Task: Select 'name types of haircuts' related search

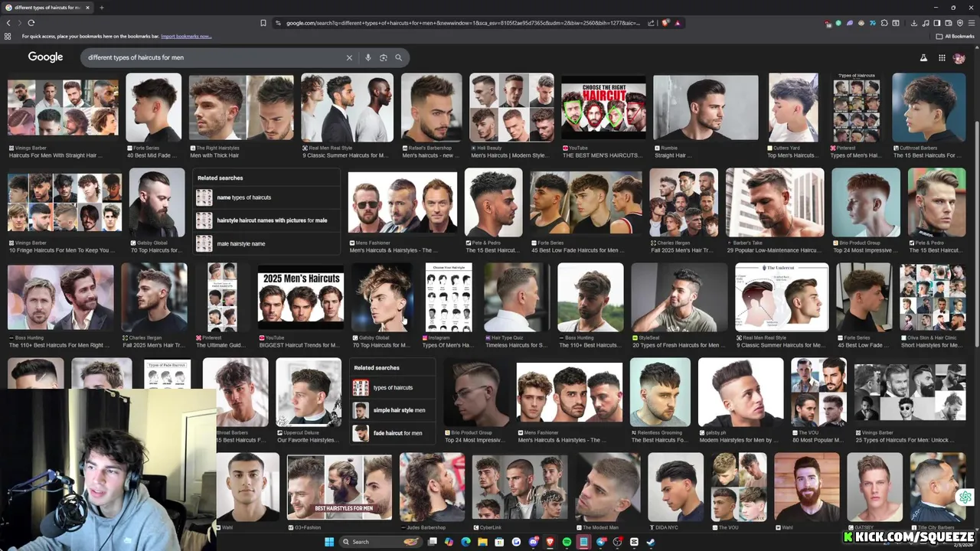Action: (266, 197)
